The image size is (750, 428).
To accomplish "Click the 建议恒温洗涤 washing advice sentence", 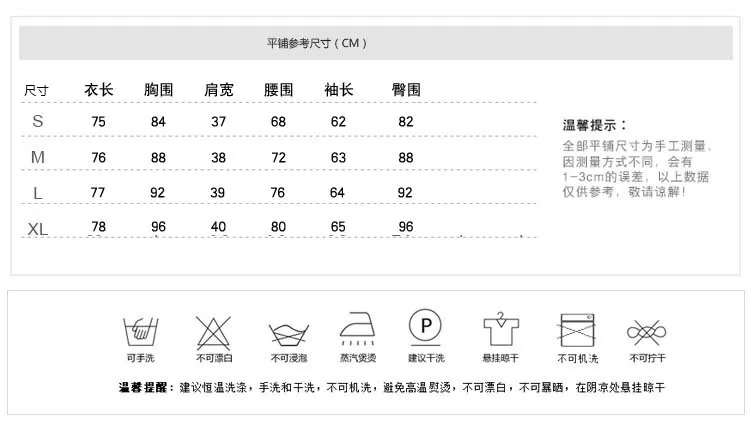I will pos(422,387).
